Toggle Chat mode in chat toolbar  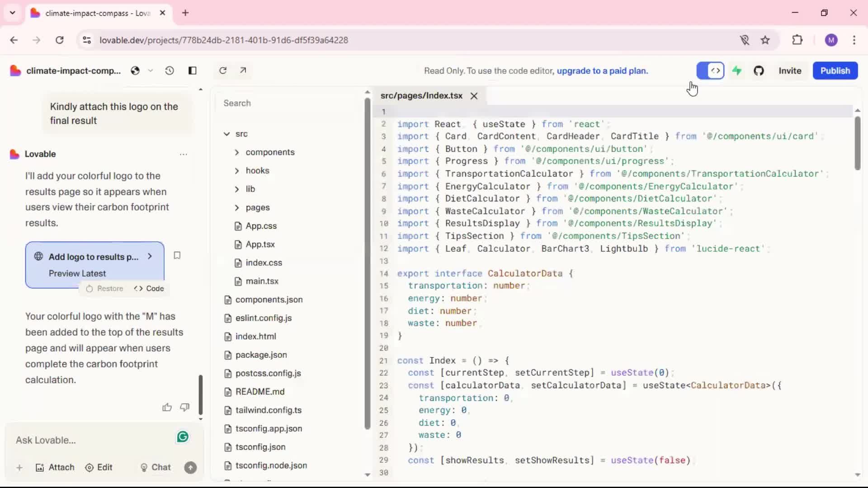tap(156, 468)
